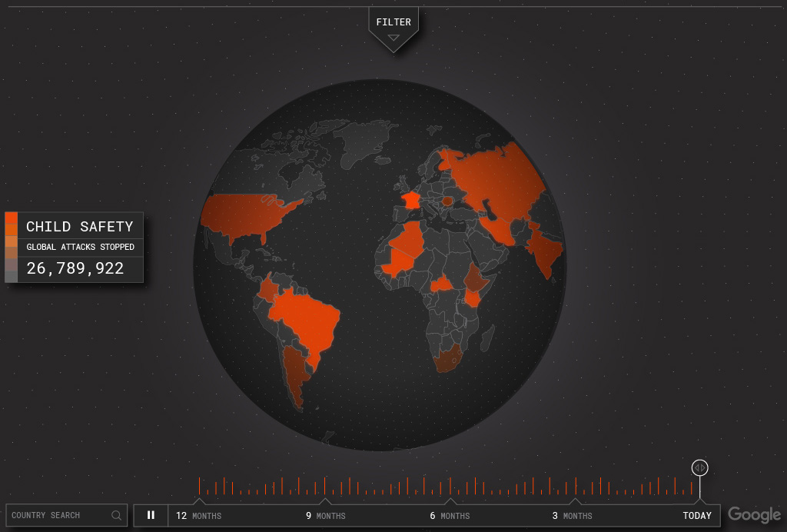Select the 3 Months timeline point
The width and height of the screenshot is (787, 532).
point(572,515)
